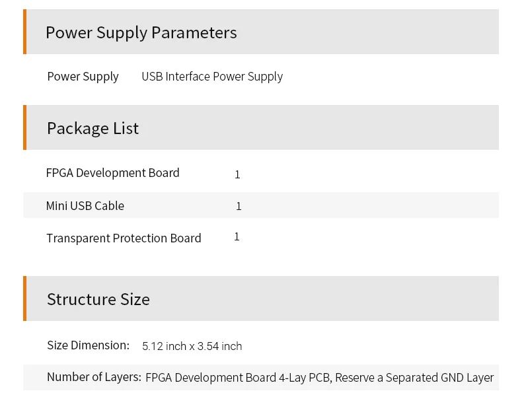Click the quantity for Mini USB Cable
Viewport: 522px width, 420px height.
coord(239,207)
